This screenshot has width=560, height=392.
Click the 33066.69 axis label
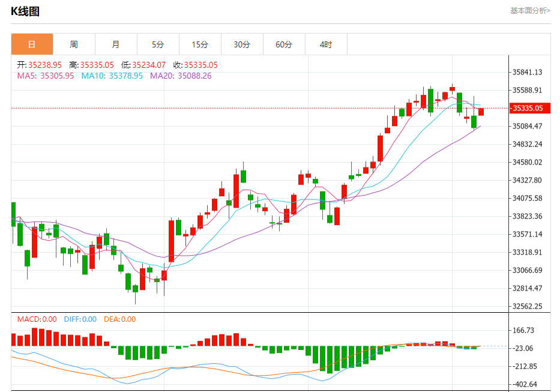(x=527, y=270)
